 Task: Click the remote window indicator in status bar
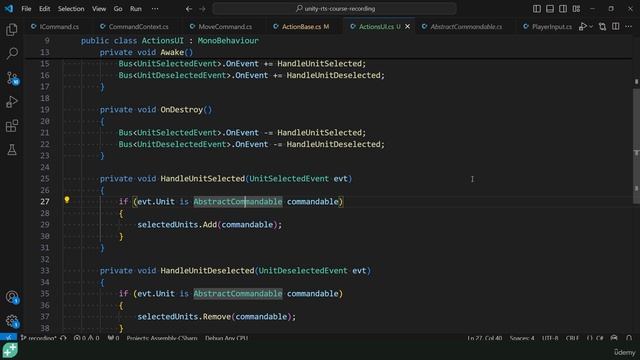(x=8, y=338)
